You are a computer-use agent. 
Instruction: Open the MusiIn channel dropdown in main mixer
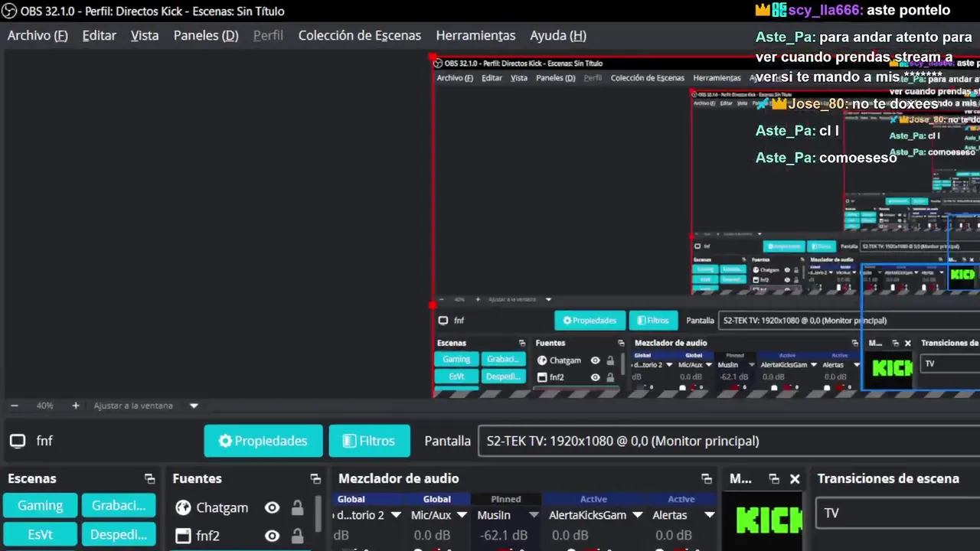(534, 515)
